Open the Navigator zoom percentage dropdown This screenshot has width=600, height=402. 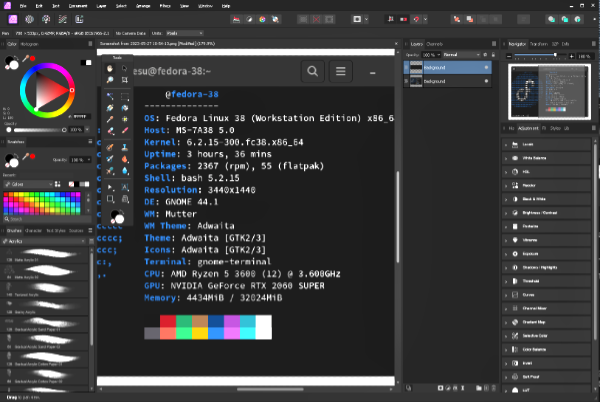584,56
